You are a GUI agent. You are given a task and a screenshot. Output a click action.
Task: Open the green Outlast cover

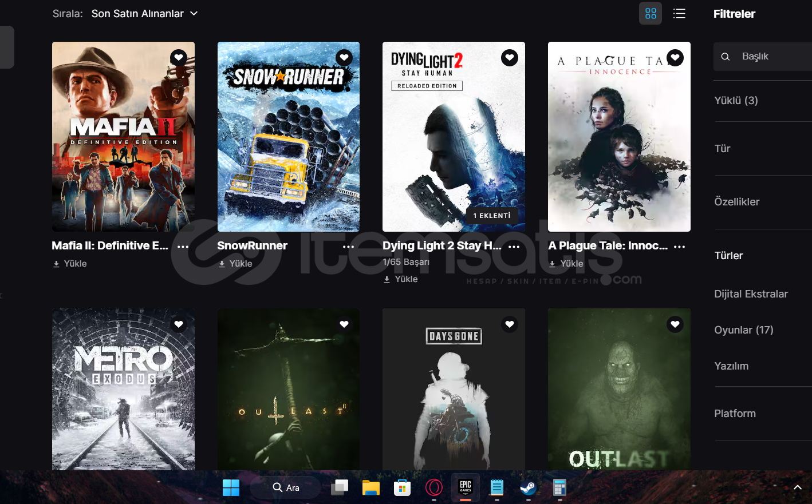[x=619, y=390]
